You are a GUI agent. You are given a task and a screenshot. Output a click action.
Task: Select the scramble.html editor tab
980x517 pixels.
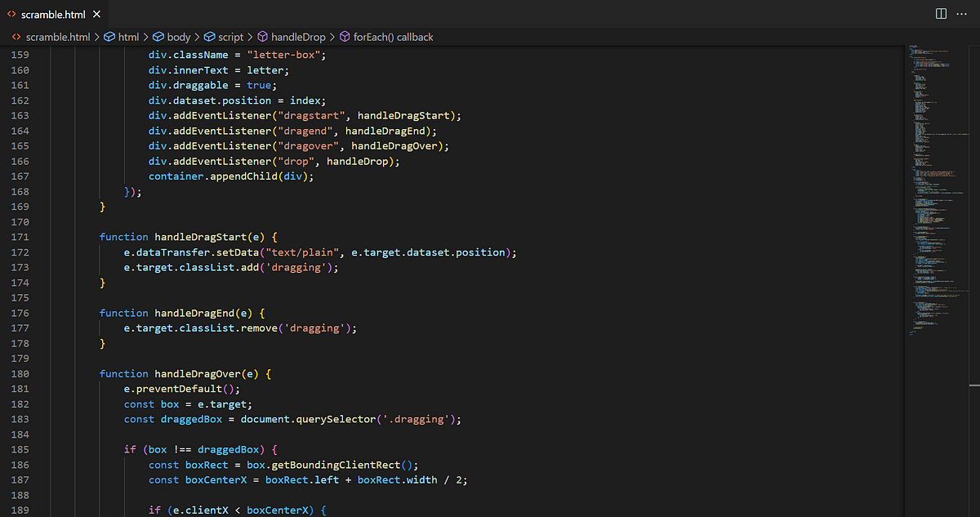pyautogui.click(x=54, y=15)
